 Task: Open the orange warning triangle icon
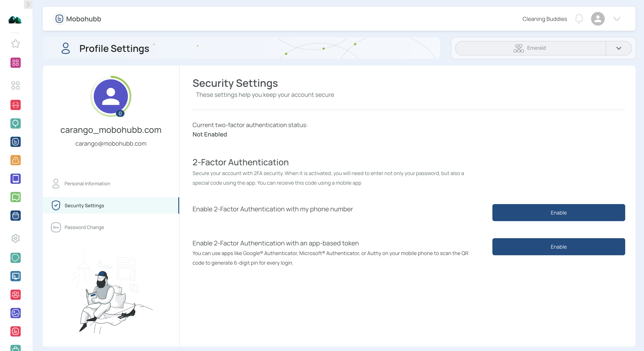click(x=16, y=160)
